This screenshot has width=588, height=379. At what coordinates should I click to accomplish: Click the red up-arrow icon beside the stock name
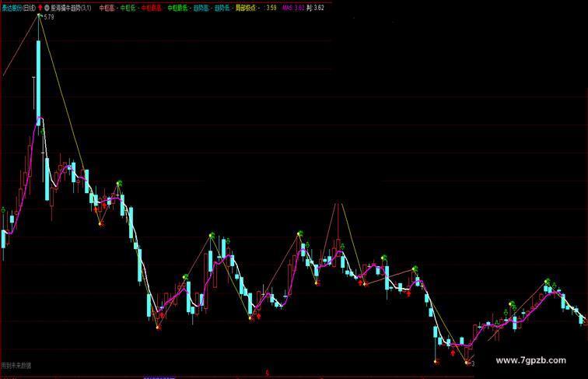(40, 8)
